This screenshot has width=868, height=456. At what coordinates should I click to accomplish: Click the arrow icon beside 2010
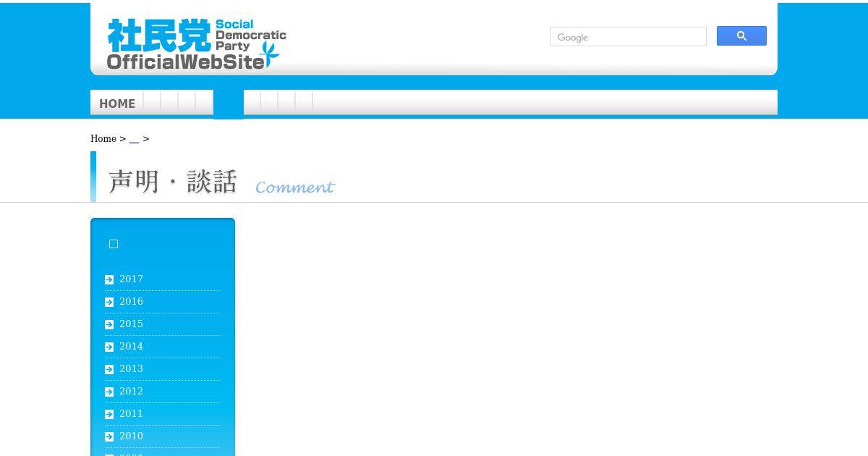pos(109,436)
